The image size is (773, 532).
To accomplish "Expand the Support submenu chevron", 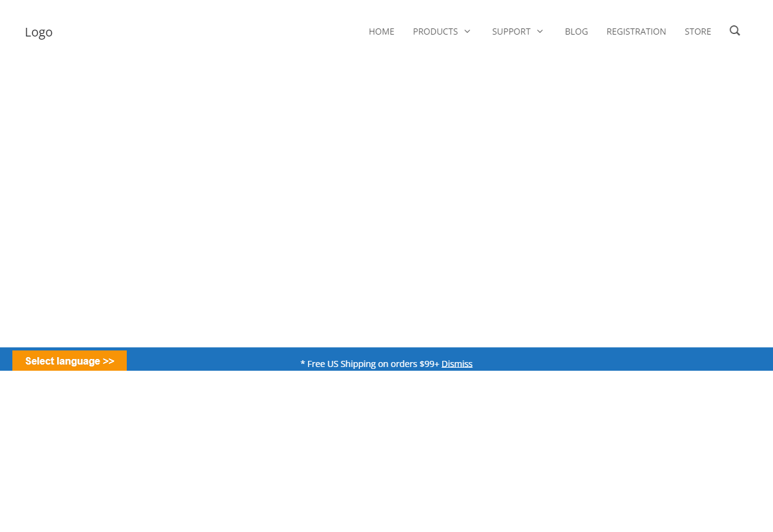I will 540,32.
